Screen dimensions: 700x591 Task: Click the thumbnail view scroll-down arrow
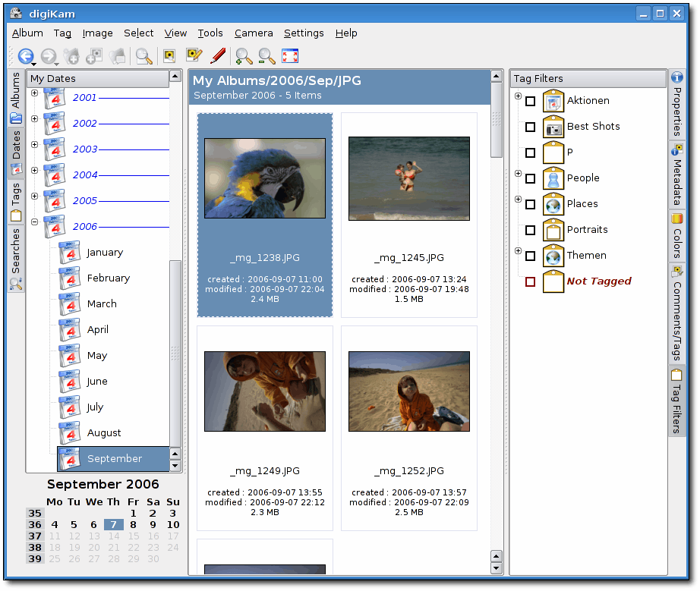tap(496, 568)
